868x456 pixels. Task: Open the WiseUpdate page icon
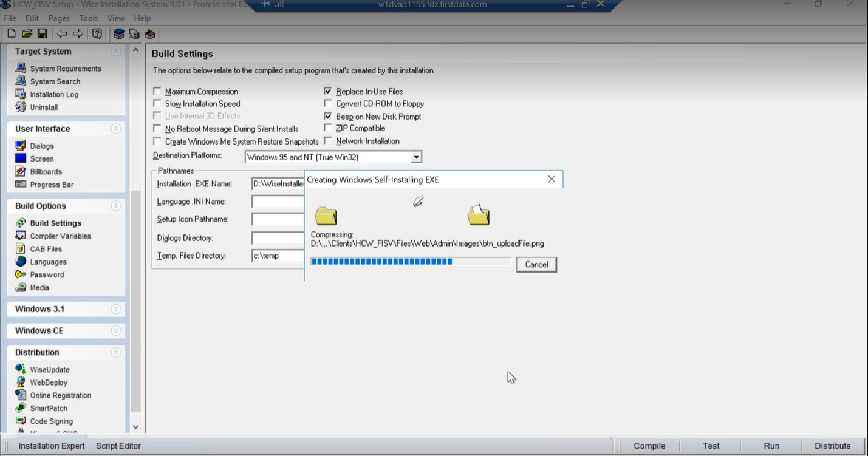click(x=21, y=369)
